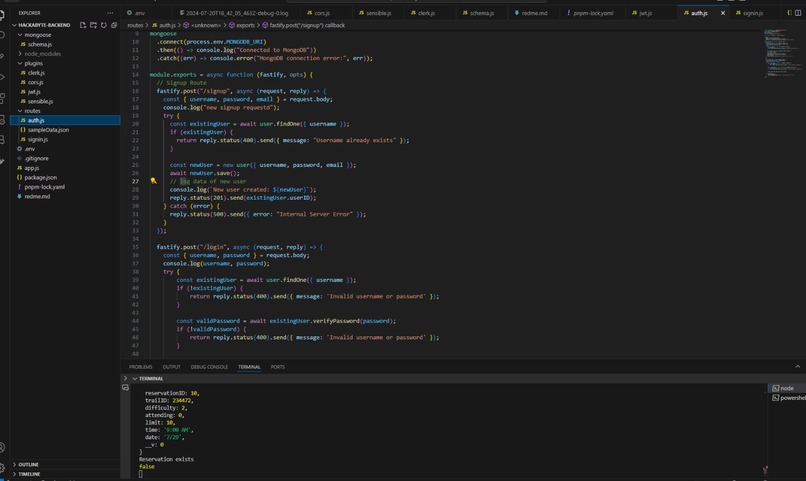The height and width of the screenshot is (481, 806).
Task: Open the PORTS panel tab
Action: 278,367
